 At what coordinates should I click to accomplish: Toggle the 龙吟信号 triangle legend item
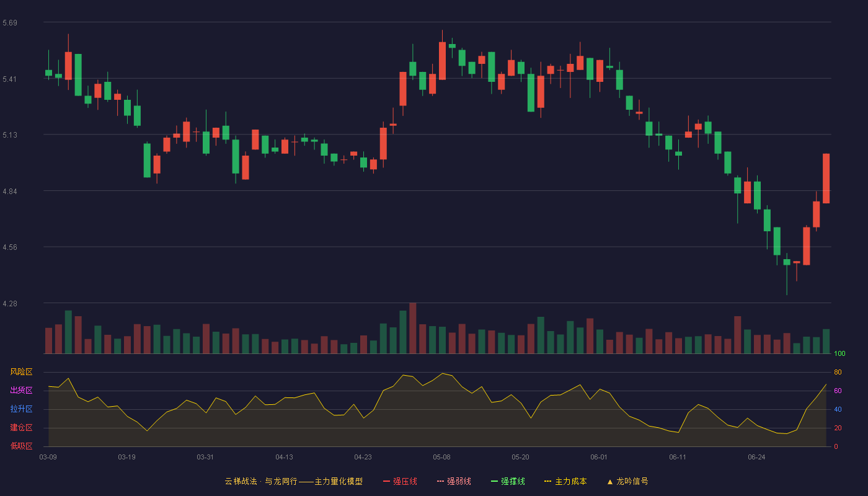tap(627, 481)
